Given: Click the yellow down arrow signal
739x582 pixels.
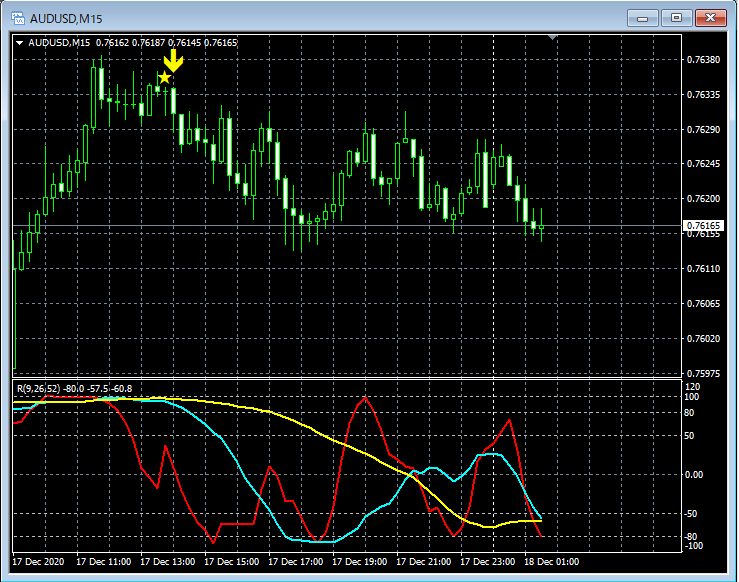Looking at the screenshot, I should pos(173,61).
